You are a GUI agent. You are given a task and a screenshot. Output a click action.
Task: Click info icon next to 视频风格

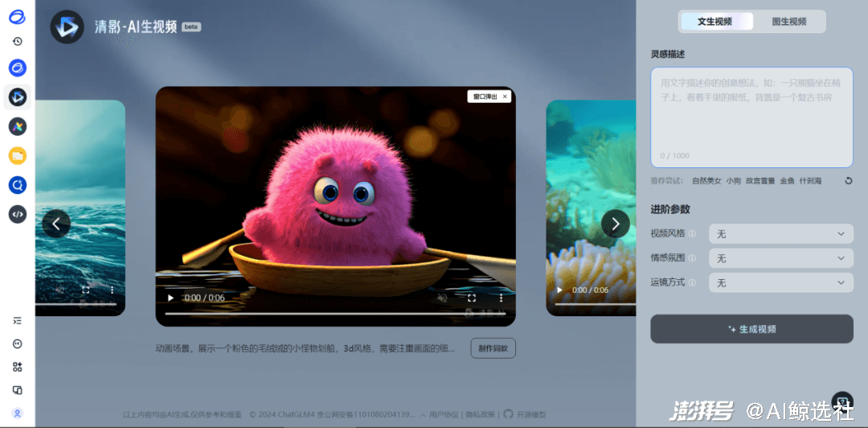click(692, 233)
